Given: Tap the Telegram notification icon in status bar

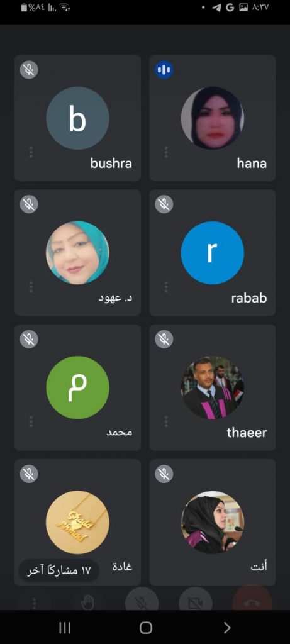Looking at the screenshot, I should click(217, 8).
